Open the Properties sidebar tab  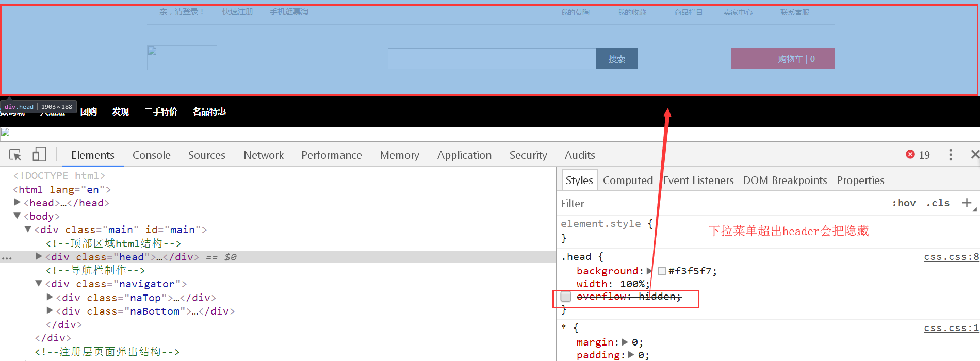click(x=860, y=180)
